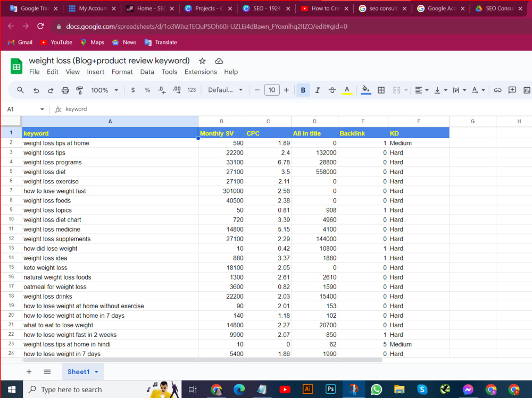
Task: Open Windows Start menu
Action: pyautogui.click(x=12, y=389)
